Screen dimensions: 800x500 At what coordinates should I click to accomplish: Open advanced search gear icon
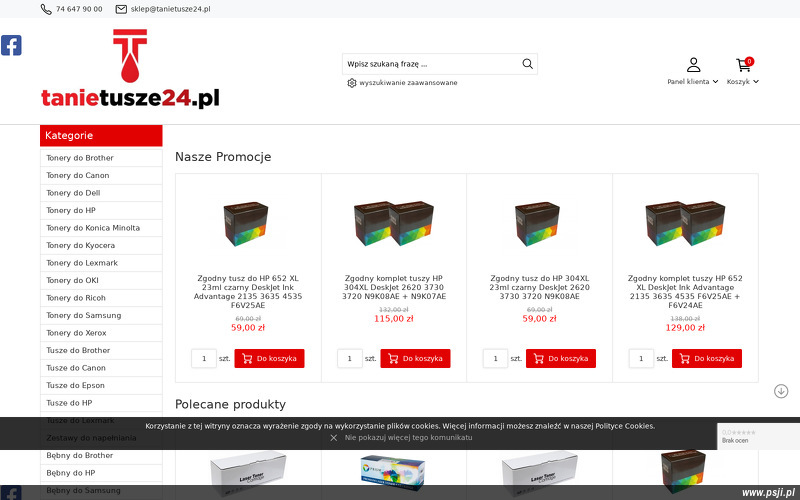[x=352, y=83]
